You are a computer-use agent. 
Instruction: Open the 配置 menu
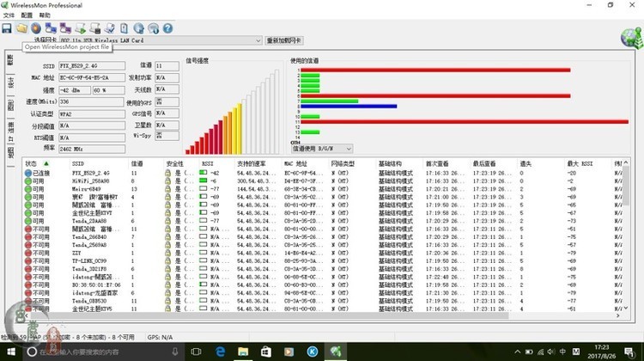(x=27, y=15)
